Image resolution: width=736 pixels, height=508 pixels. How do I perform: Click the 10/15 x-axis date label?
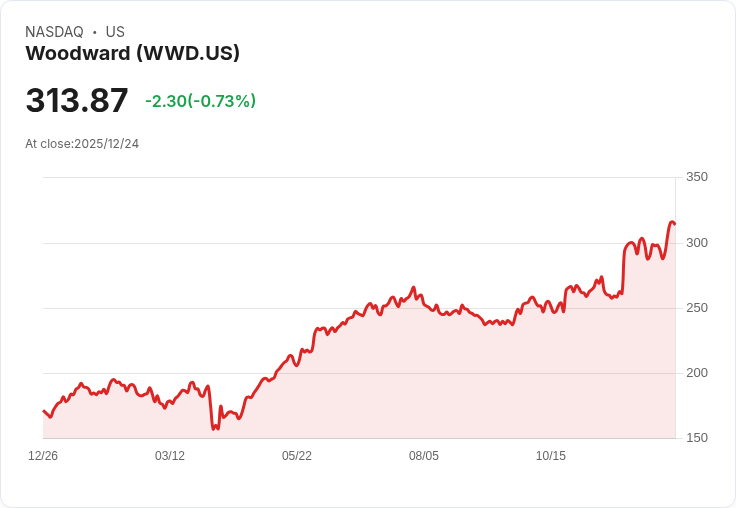(x=551, y=456)
